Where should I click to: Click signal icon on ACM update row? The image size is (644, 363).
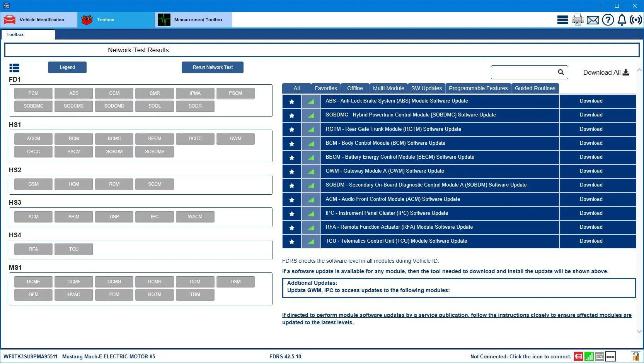pos(311,200)
